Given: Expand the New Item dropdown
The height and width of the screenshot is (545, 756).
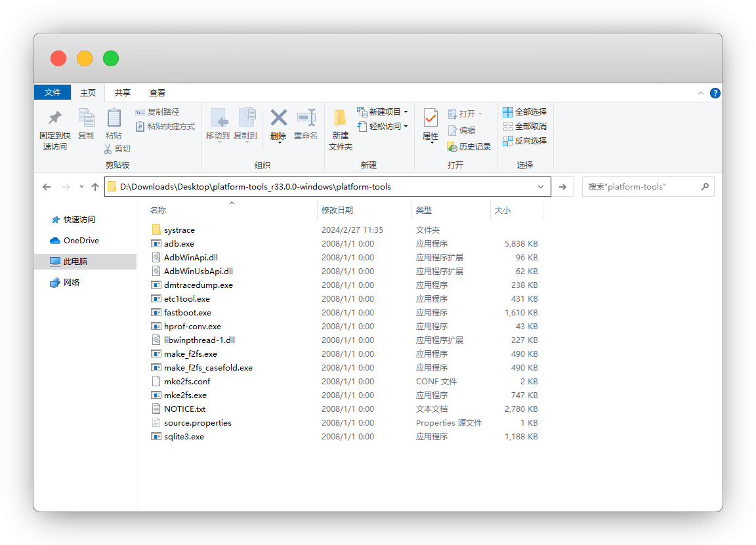Looking at the screenshot, I should coord(406,112).
